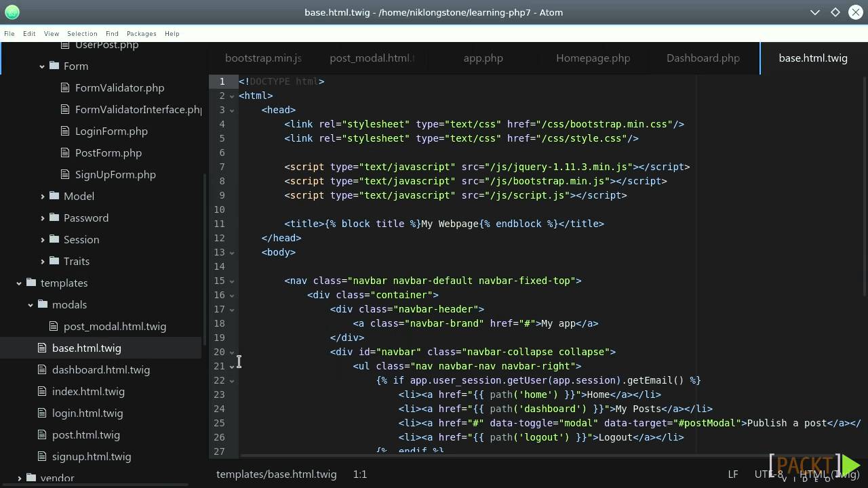
Task: Open the Edit menu
Action: 29,33
